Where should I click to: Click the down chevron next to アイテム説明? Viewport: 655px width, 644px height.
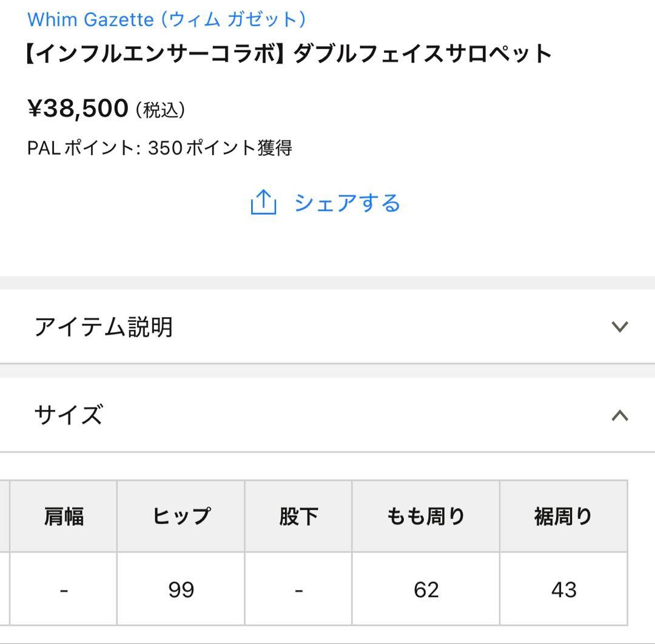[620, 327]
